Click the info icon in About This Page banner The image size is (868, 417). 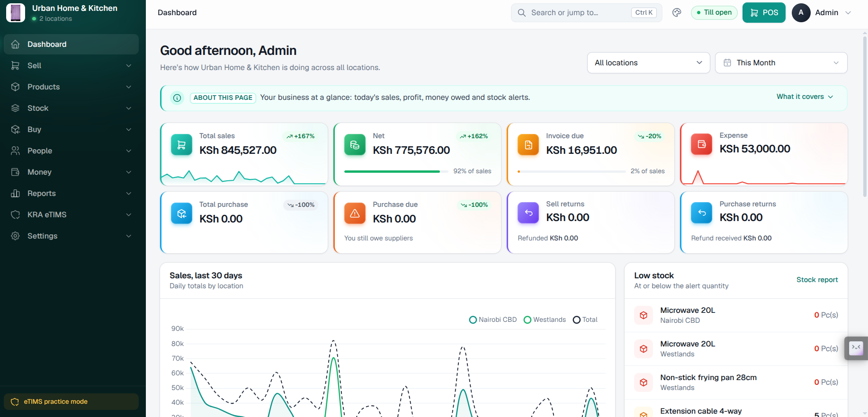click(177, 98)
